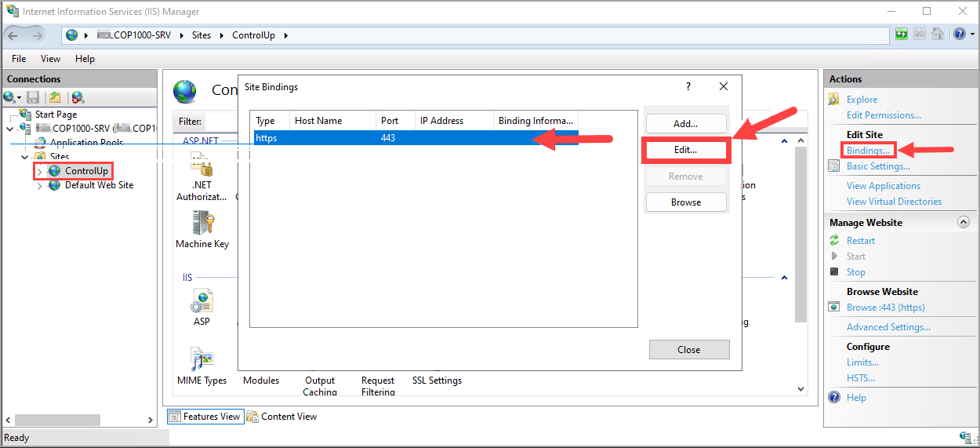Click the Browse :443 website icon
980x448 pixels.
click(835, 307)
